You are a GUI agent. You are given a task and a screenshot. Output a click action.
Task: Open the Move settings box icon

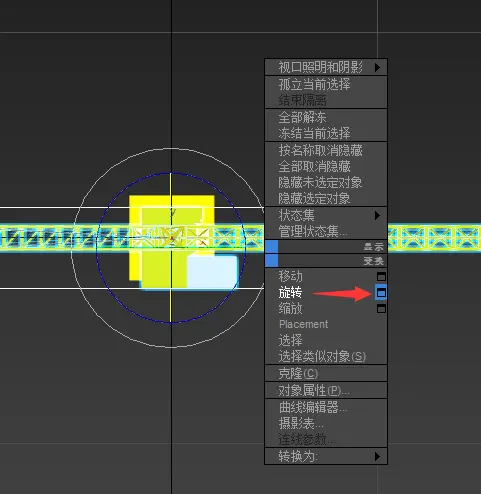pyautogui.click(x=381, y=276)
